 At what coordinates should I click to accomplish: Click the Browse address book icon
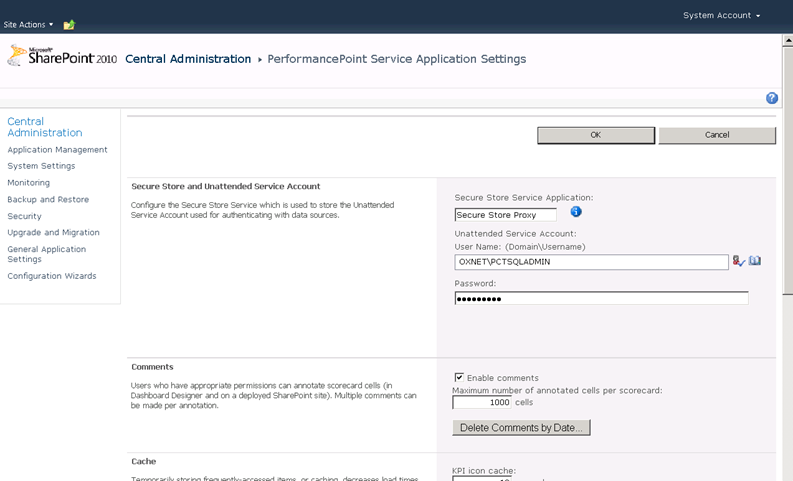click(x=755, y=260)
